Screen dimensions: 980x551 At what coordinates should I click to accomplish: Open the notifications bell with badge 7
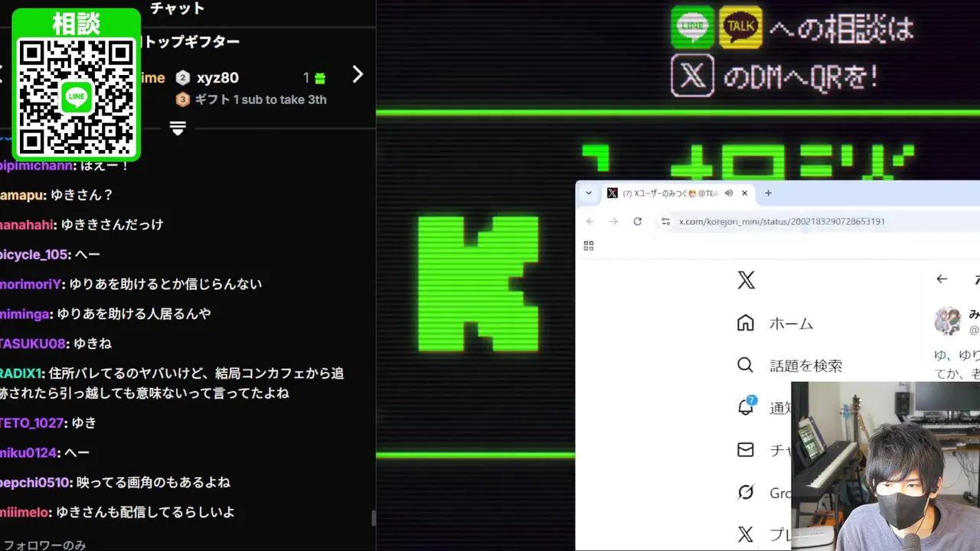[x=746, y=406]
